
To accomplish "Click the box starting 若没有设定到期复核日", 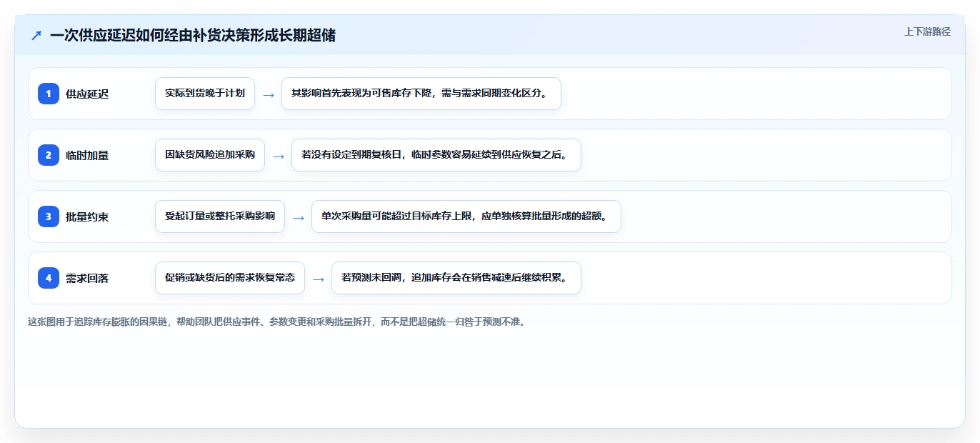I will click(436, 155).
